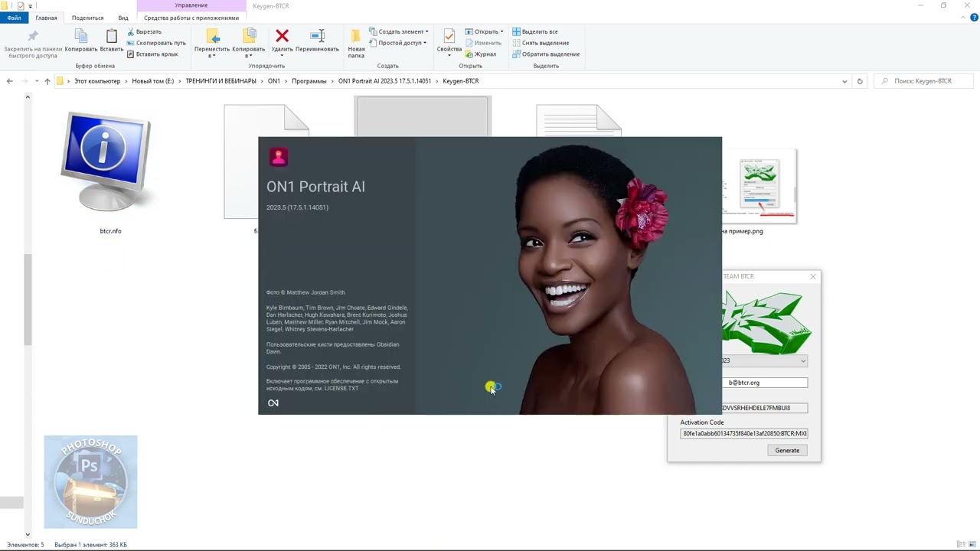980x551 pixels.
Task: Open Свойства (Properties) of the selected file
Action: (449, 41)
